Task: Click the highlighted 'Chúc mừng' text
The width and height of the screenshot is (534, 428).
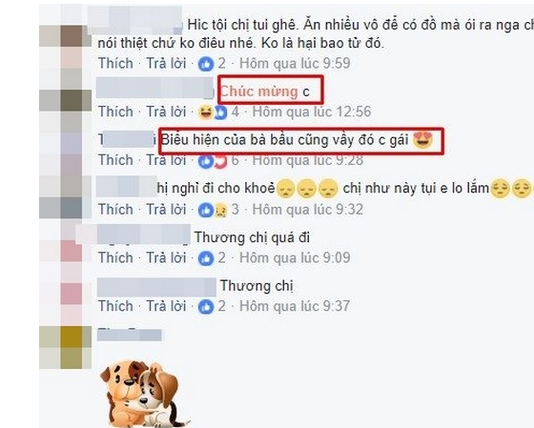Action: [x=259, y=92]
